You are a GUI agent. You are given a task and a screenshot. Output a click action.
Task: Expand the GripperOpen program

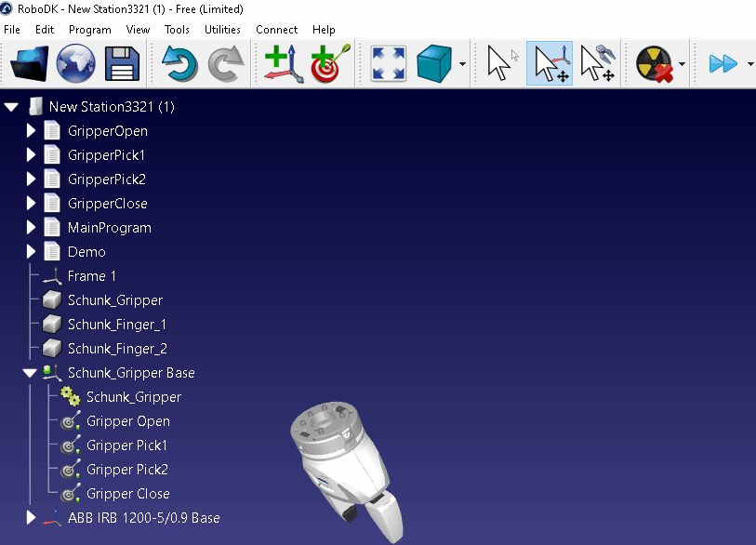coord(31,131)
